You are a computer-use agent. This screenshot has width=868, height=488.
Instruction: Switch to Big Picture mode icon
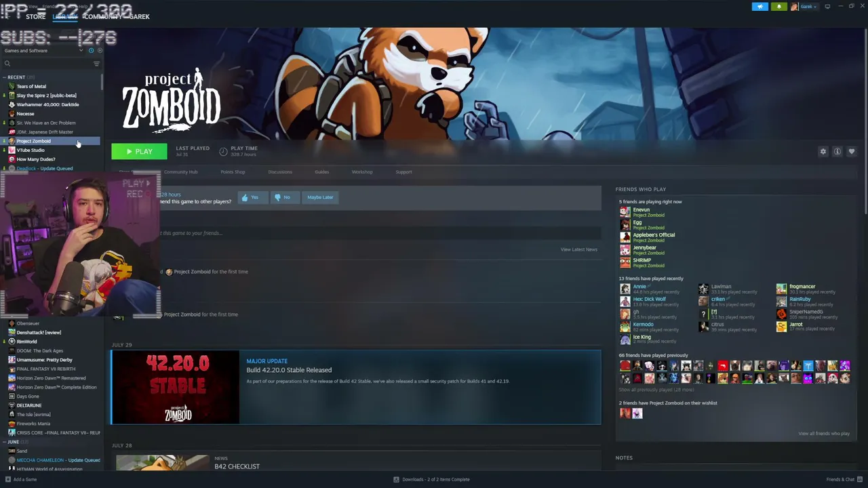click(827, 7)
